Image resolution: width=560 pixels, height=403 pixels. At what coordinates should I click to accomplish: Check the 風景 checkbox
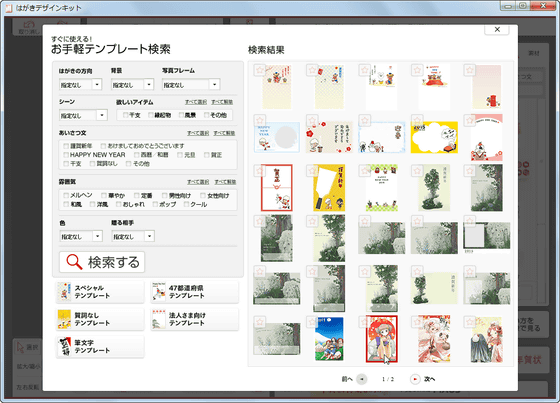[181, 115]
